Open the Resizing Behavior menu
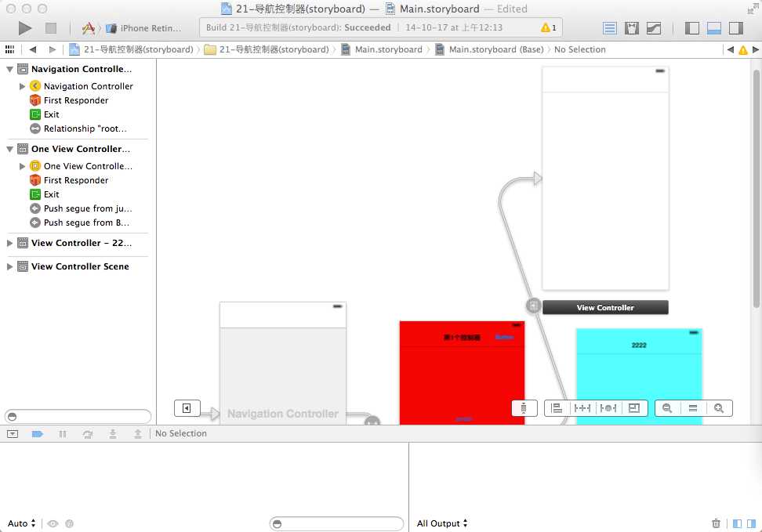 tap(634, 408)
